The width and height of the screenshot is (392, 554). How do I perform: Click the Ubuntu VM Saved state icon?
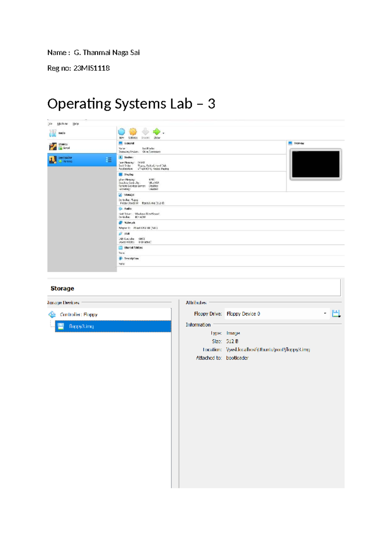60,148
